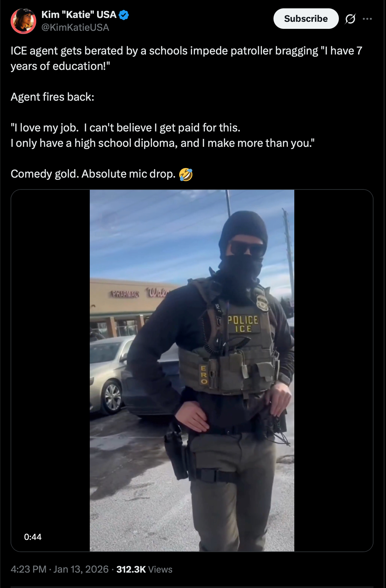
Task: Click the Pharmacy sign in the video
Action: pyautogui.click(x=125, y=294)
